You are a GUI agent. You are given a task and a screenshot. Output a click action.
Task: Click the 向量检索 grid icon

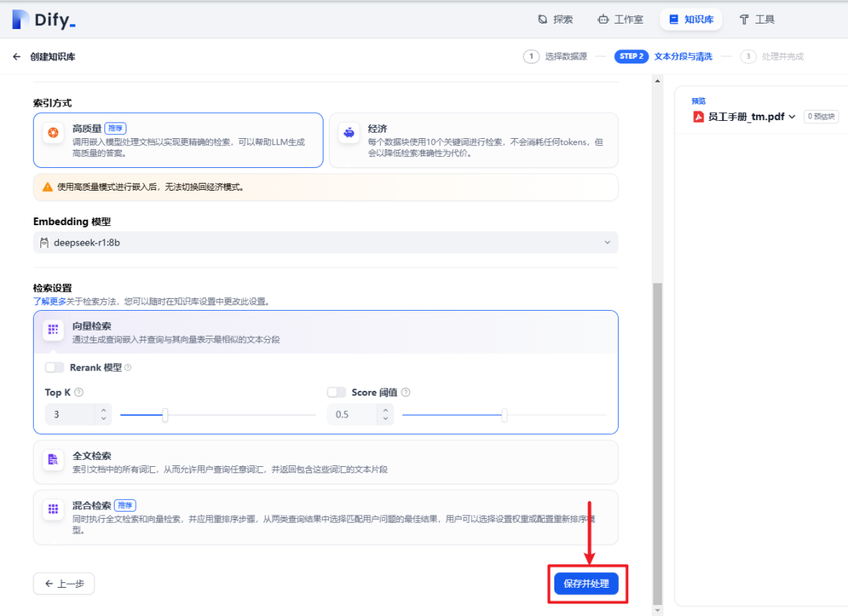coord(53,330)
